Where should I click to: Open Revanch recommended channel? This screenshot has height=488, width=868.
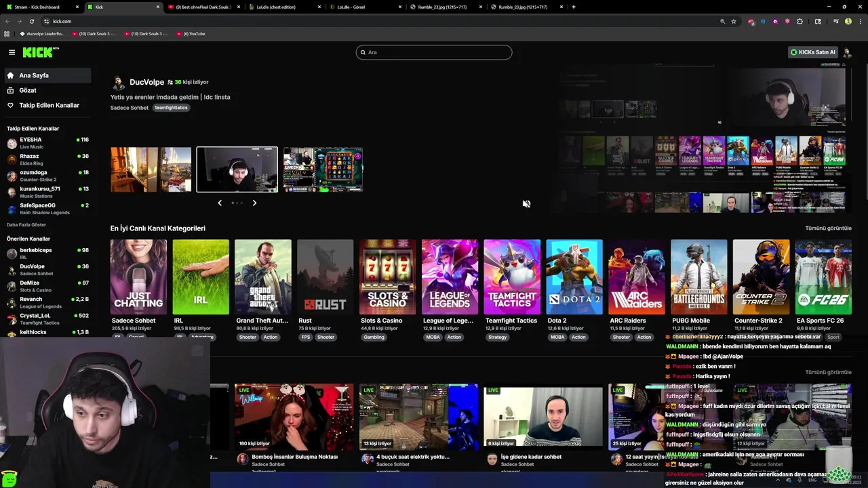[47, 302]
